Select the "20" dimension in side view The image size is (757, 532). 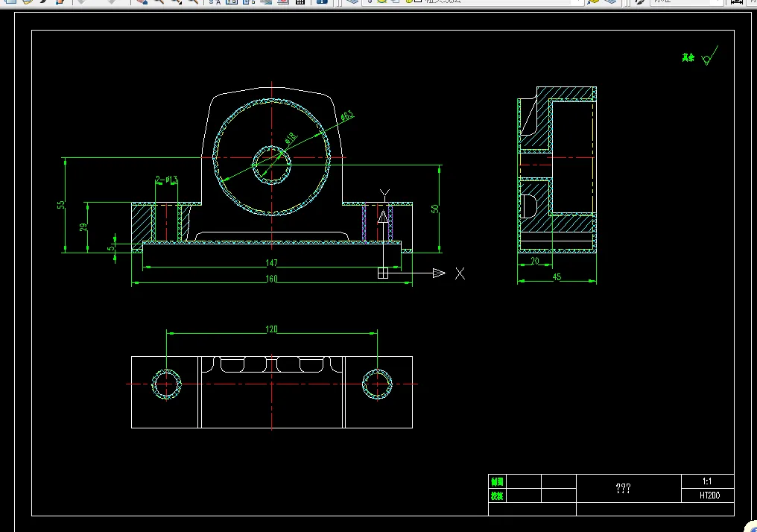coord(535,262)
